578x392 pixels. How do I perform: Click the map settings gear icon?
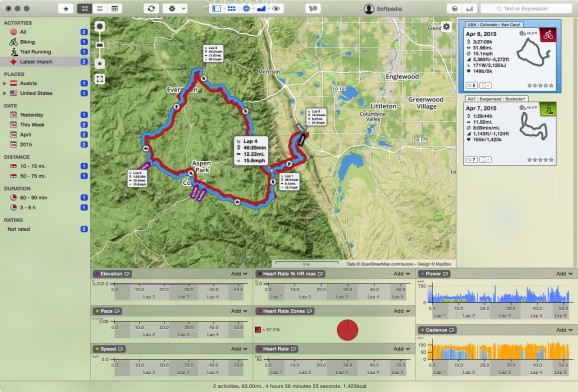tap(446, 27)
